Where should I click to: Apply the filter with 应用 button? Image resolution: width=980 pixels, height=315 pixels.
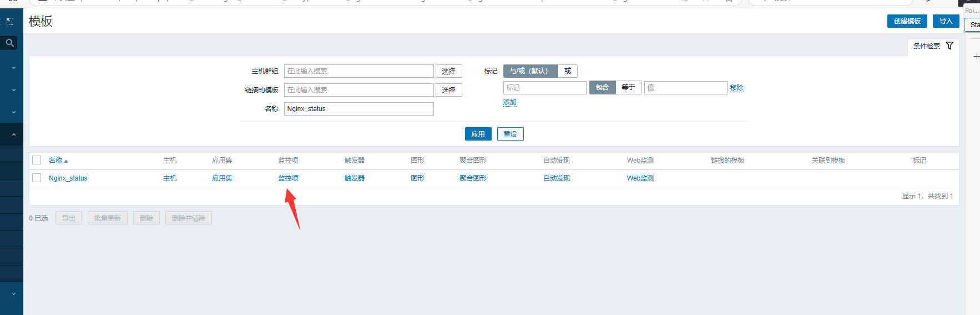[478, 134]
